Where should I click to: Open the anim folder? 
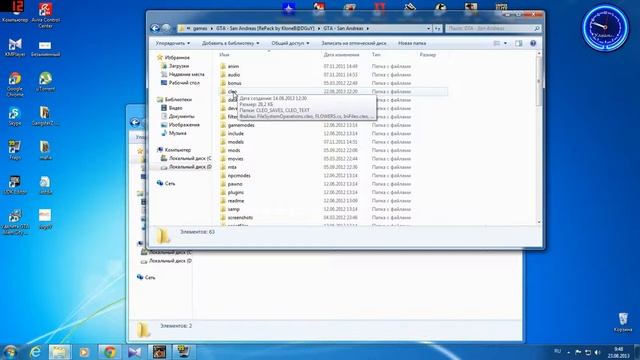pos(233,67)
